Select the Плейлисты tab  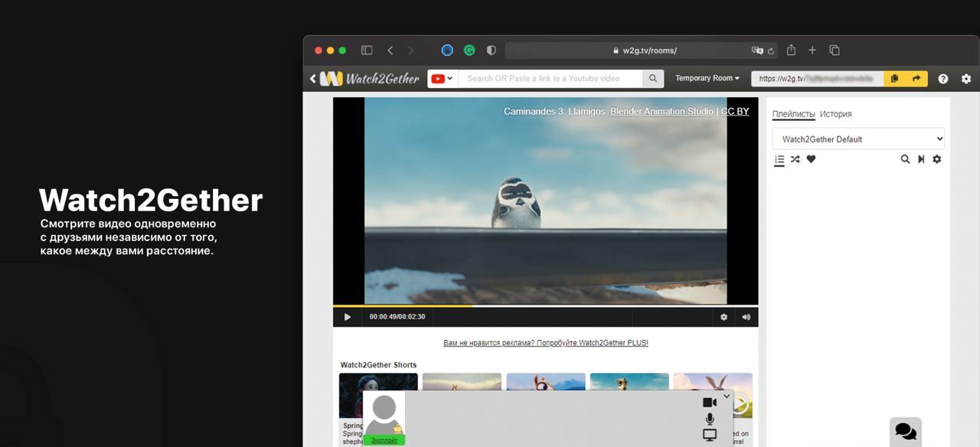tap(793, 114)
